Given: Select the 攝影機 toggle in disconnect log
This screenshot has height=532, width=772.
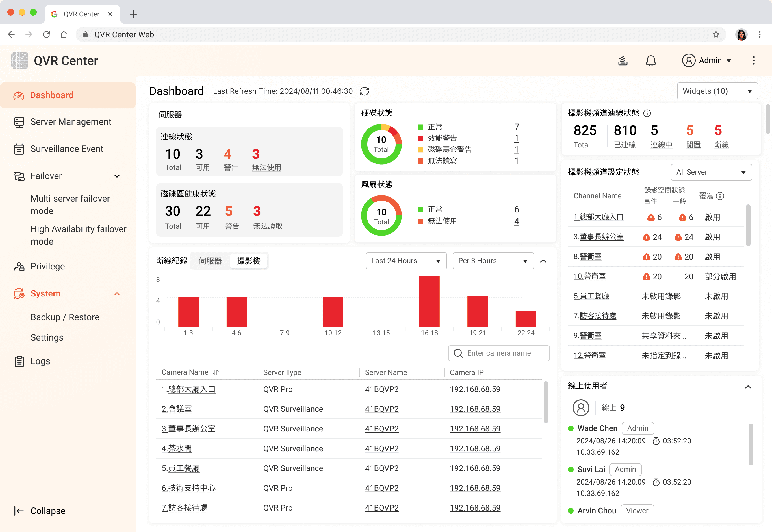Looking at the screenshot, I should click(248, 261).
